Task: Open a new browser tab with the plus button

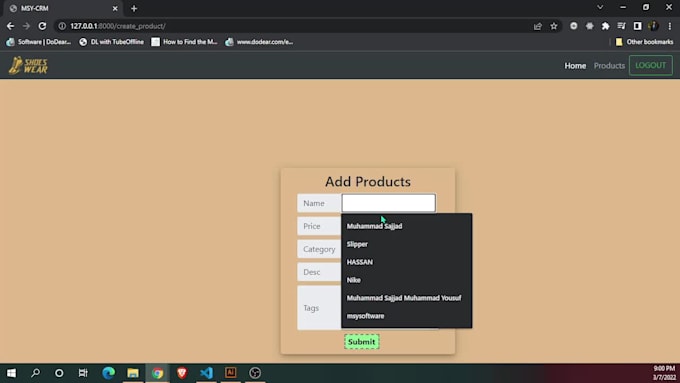Action: pyautogui.click(x=134, y=8)
